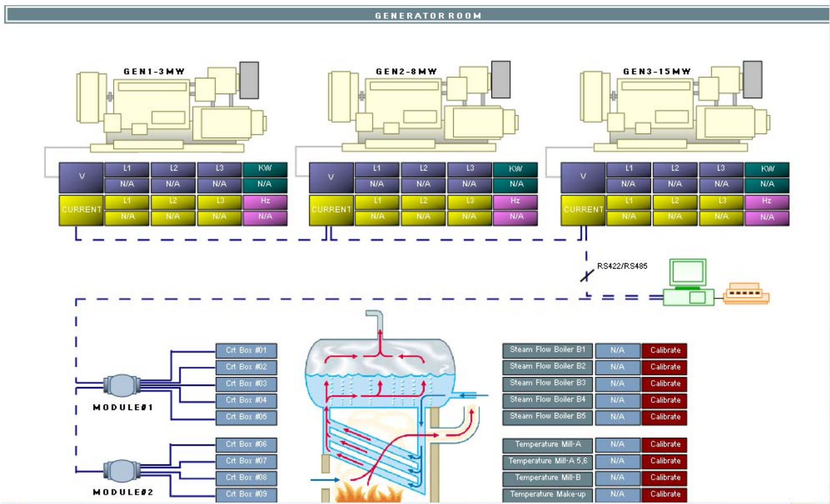Open Crt Box #01

[246, 351]
